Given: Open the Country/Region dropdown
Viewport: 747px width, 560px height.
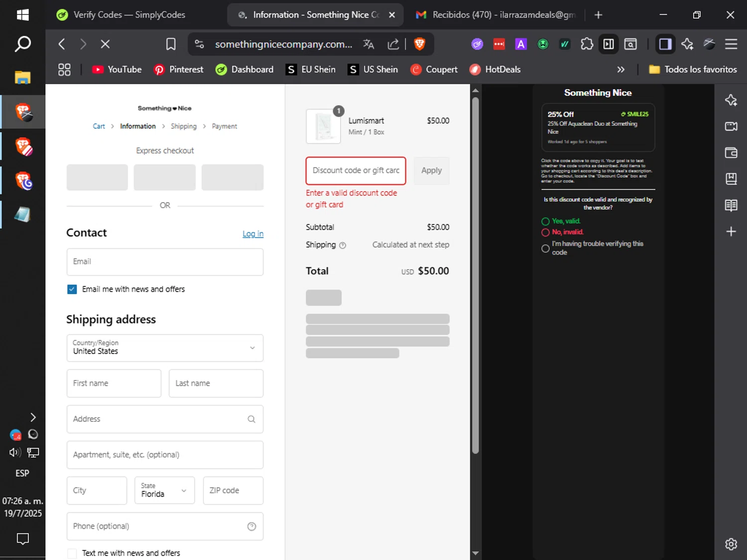Looking at the screenshot, I should pos(165,348).
